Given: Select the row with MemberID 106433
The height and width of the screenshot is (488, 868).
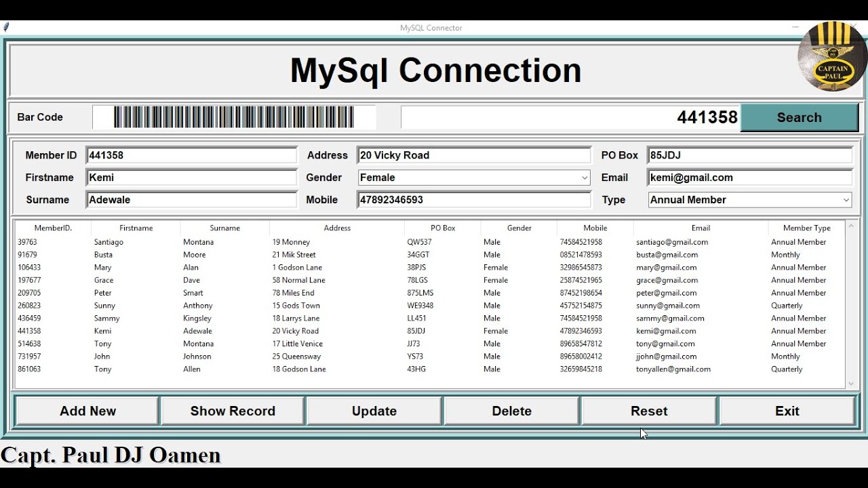Looking at the screenshot, I should (x=430, y=268).
